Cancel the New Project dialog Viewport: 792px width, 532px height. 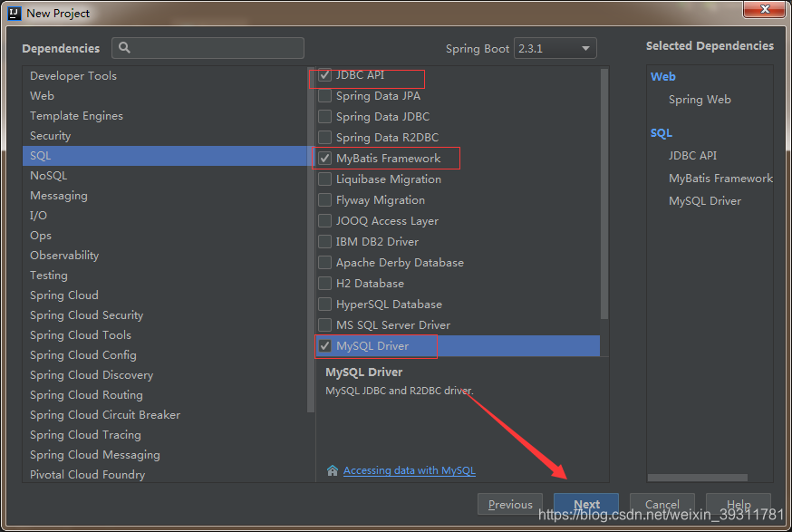pyautogui.click(x=662, y=504)
